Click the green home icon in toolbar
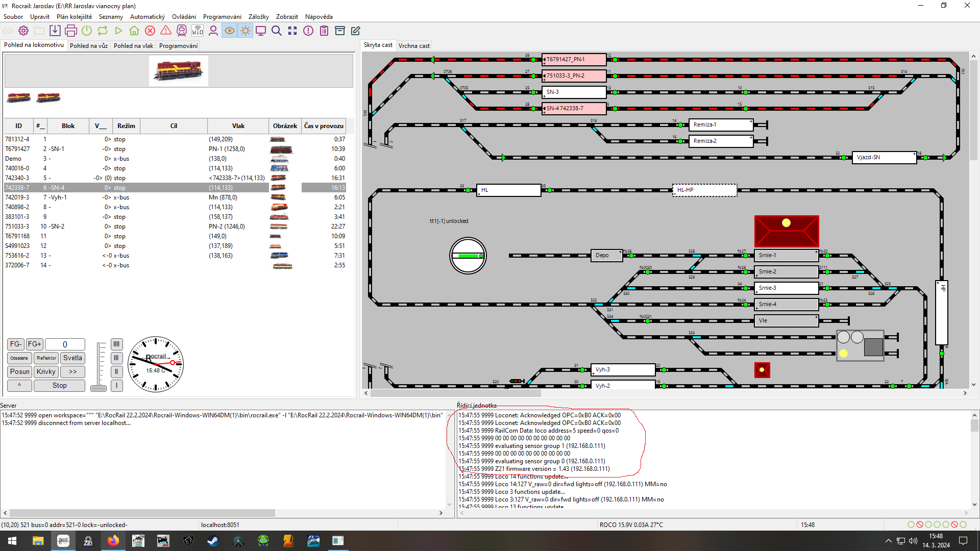Image resolution: width=980 pixels, height=551 pixels. (134, 31)
